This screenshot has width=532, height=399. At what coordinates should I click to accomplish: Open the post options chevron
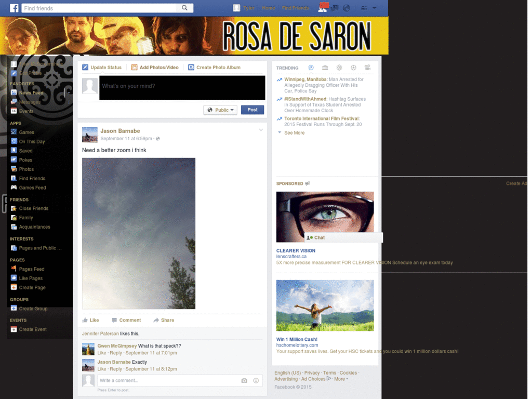coord(261,130)
